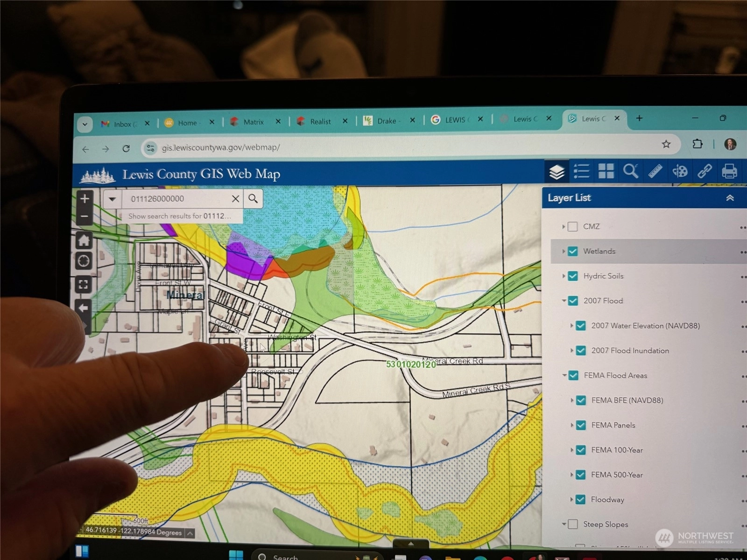Viewport: 747px width, 560px height.
Task: Run the parcel search magnifier button
Action: pos(253,199)
